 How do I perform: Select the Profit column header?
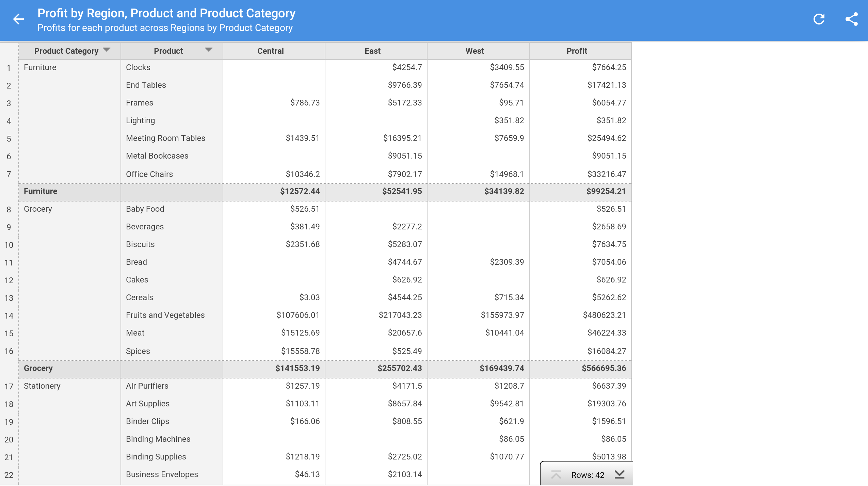[577, 51]
